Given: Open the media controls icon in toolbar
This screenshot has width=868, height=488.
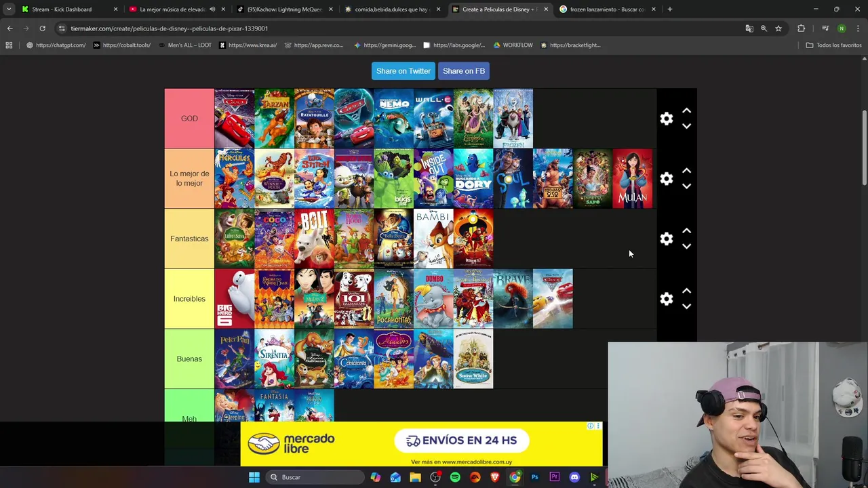Looking at the screenshot, I should pos(825,28).
